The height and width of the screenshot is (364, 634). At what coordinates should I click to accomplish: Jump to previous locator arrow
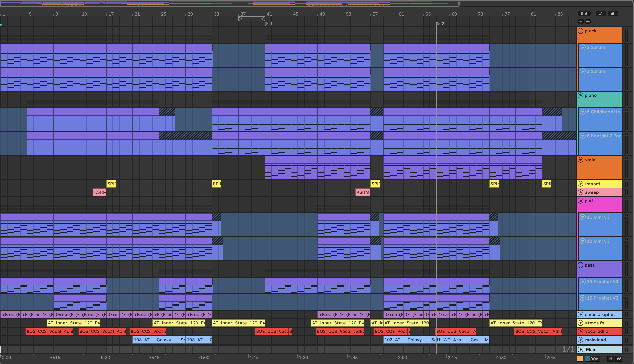pos(581,22)
